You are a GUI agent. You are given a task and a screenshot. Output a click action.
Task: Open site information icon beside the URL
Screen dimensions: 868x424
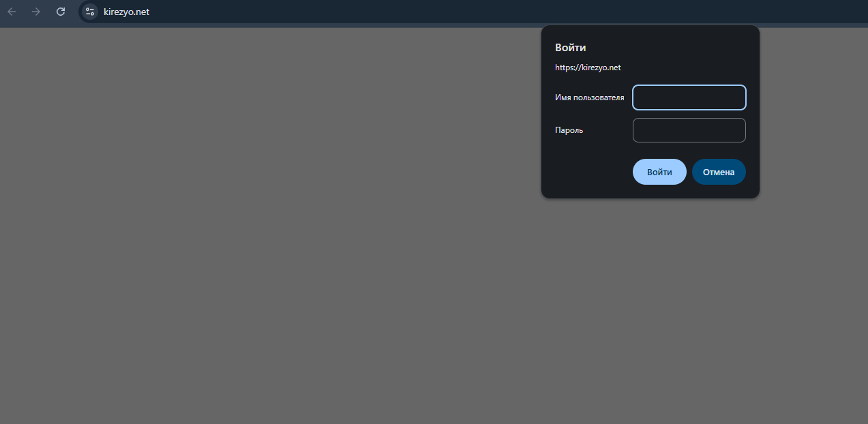click(90, 12)
